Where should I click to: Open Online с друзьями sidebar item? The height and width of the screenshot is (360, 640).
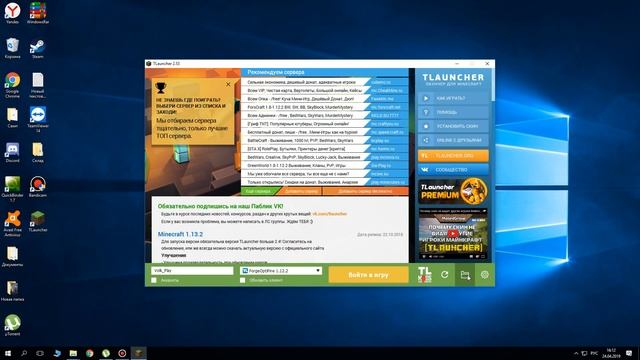point(453,140)
